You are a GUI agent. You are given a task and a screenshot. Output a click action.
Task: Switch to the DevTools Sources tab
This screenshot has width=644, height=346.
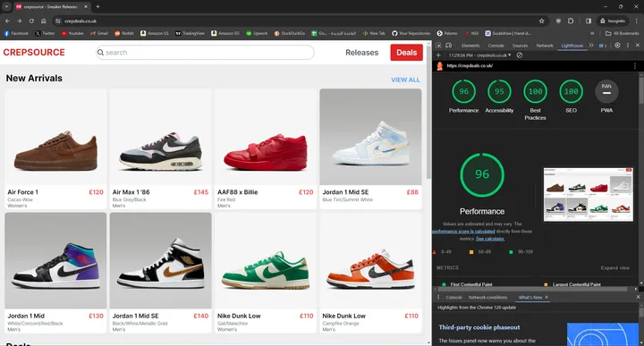pos(520,46)
